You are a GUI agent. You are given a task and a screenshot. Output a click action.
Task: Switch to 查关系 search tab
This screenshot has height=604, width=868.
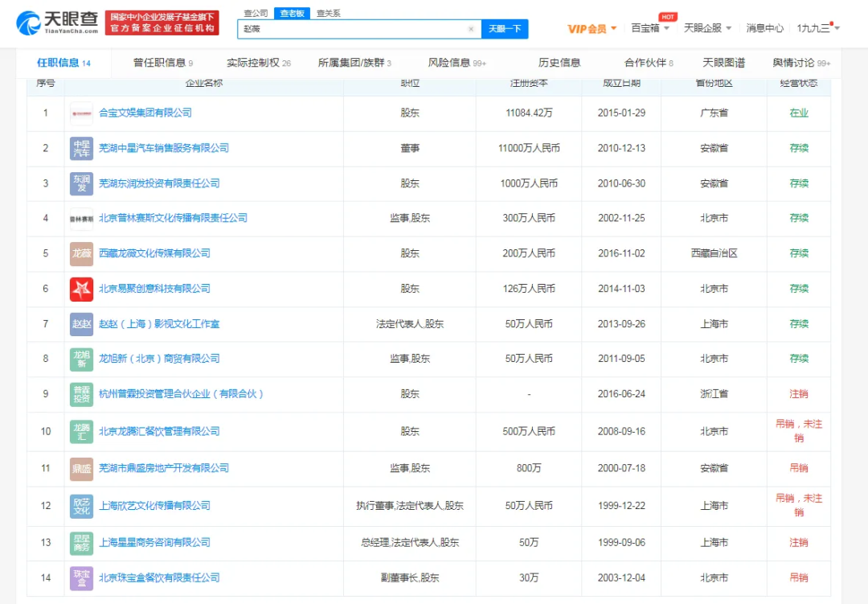(x=328, y=13)
